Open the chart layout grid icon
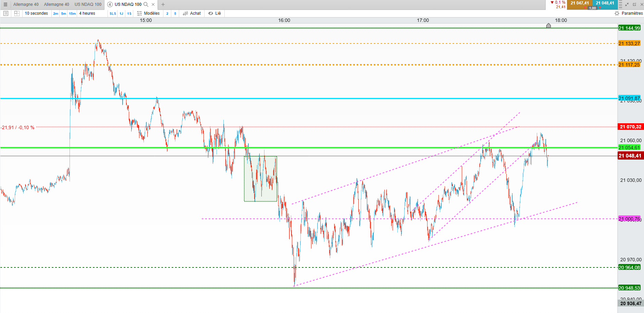The height and width of the screenshot is (313, 644). [x=17, y=13]
